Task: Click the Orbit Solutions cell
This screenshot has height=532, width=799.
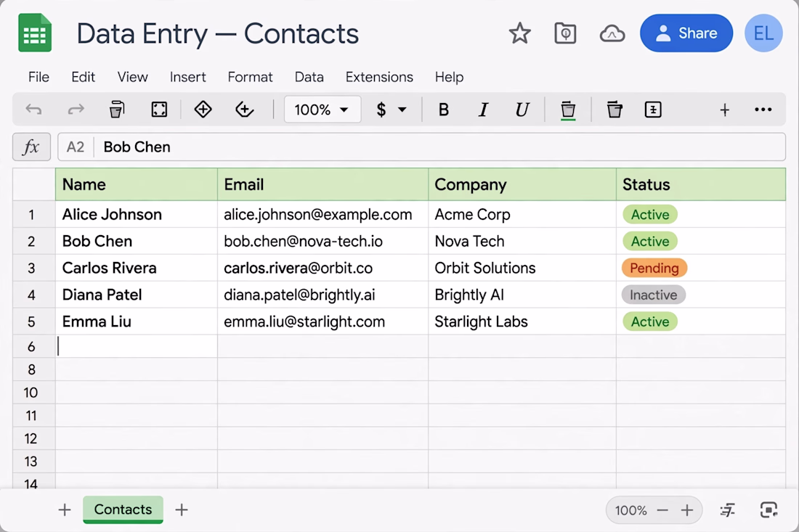Action: click(522, 268)
